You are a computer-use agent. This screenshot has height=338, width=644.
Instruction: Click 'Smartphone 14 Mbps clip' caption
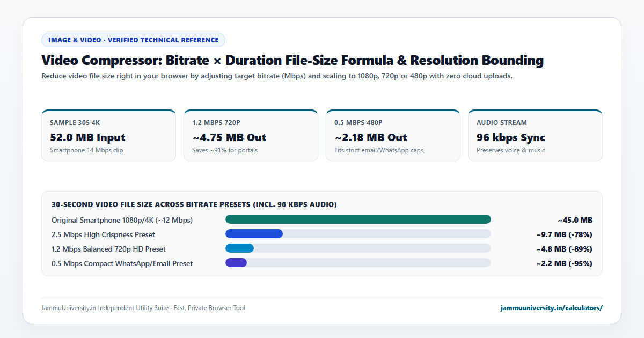tap(86, 150)
